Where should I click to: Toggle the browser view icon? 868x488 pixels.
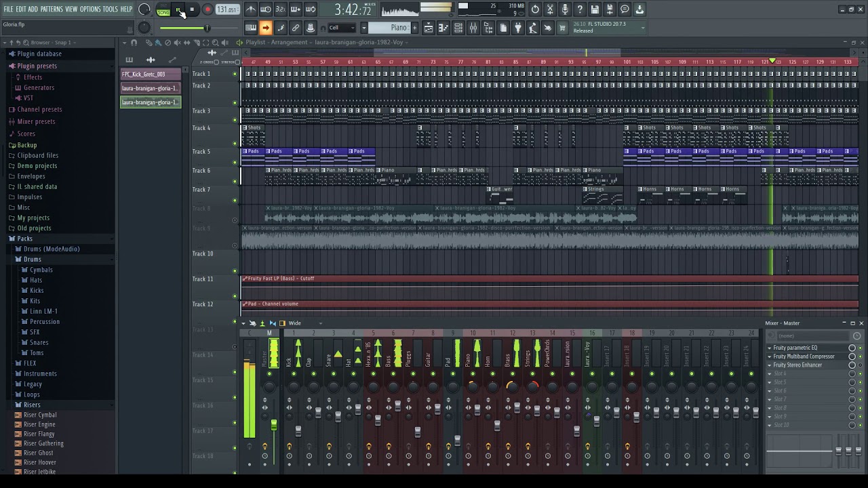click(x=488, y=28)
